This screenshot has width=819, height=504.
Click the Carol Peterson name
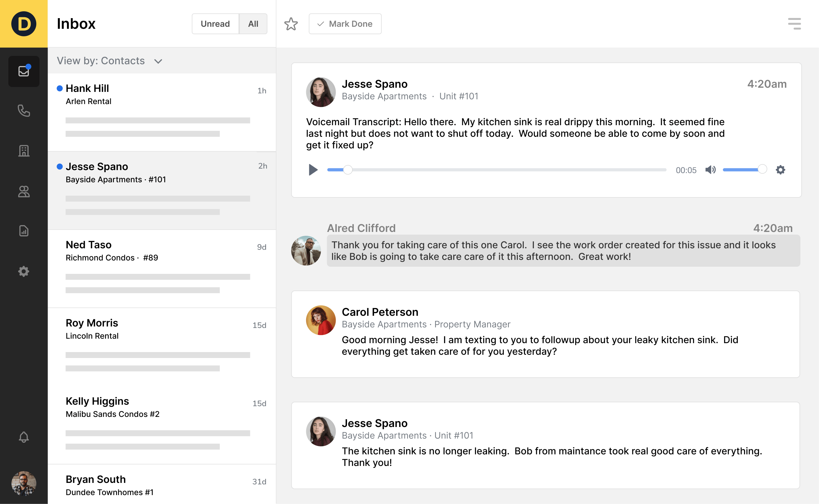point(380,312)
